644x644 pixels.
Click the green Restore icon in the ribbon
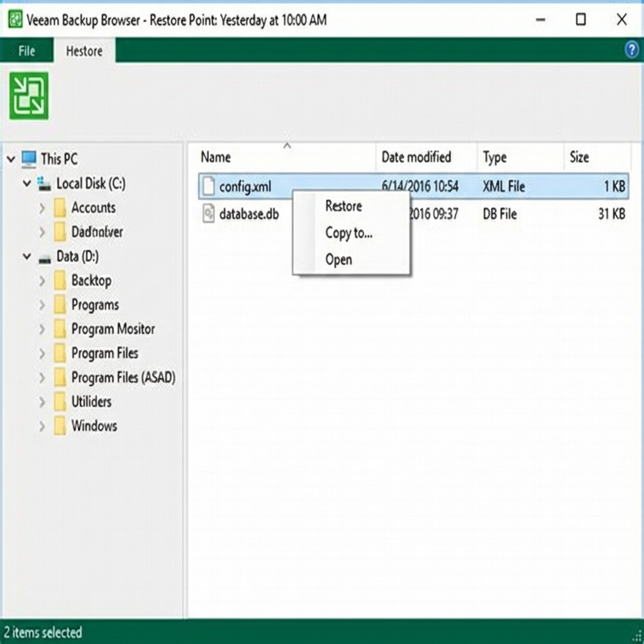[x=28, y=94]
